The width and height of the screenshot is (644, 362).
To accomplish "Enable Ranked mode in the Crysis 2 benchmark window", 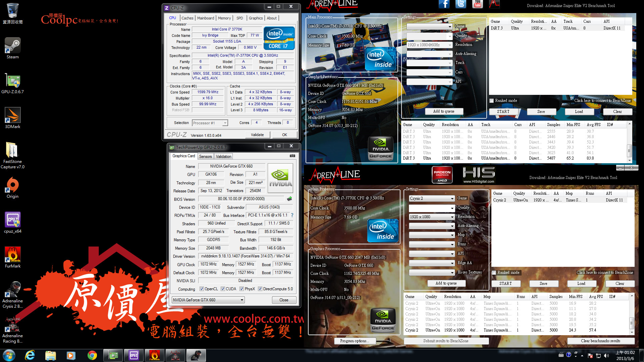I will 494,273.
